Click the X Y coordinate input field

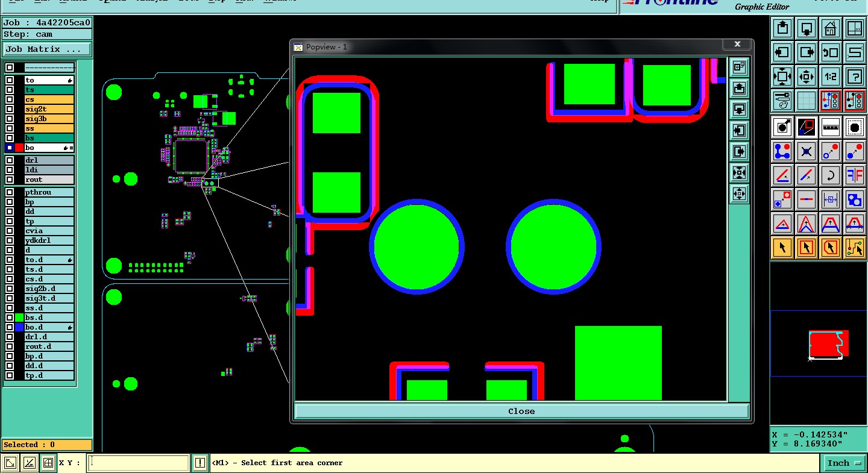[139, 463]
